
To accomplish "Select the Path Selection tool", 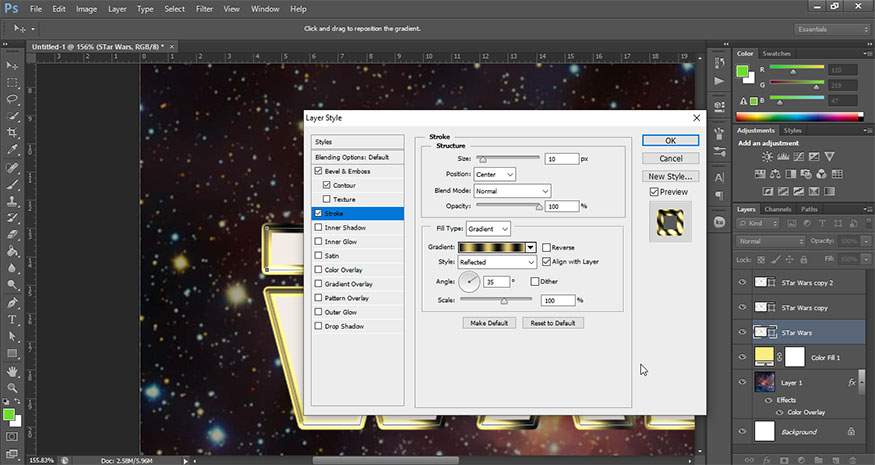I will [12, 336].
